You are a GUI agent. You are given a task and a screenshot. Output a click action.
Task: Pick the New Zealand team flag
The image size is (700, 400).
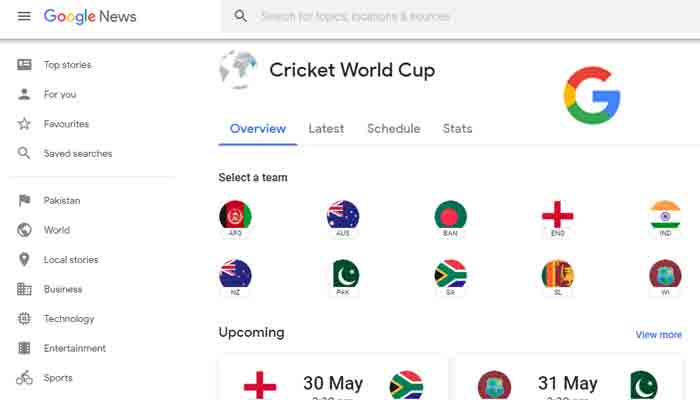[235, 274]
